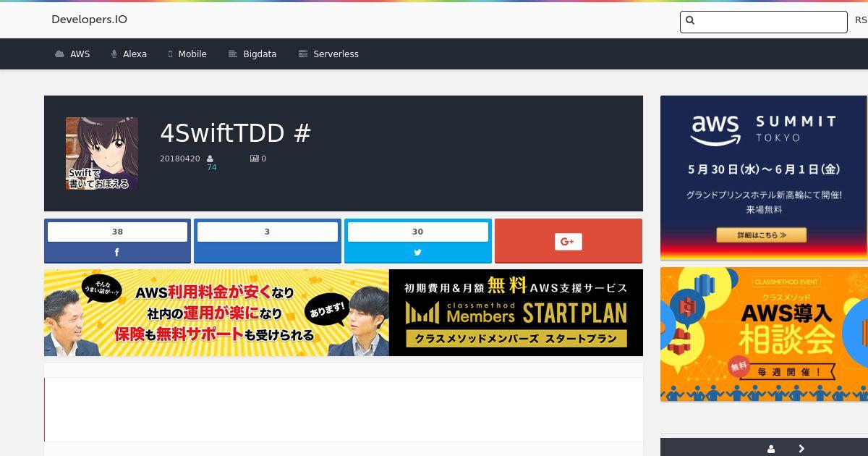Click the AWS cloud icon in the navbar

pos(59,54)
